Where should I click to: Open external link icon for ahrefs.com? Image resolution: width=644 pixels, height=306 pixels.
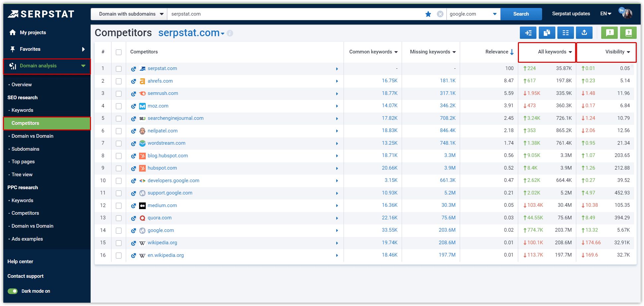pos(133,81)
